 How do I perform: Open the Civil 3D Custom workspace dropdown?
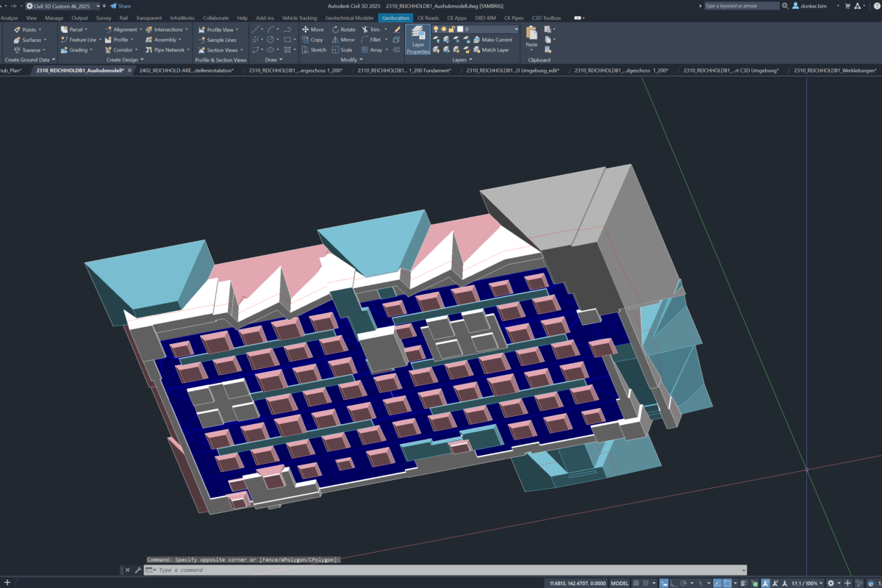click(x=98, y=6)
